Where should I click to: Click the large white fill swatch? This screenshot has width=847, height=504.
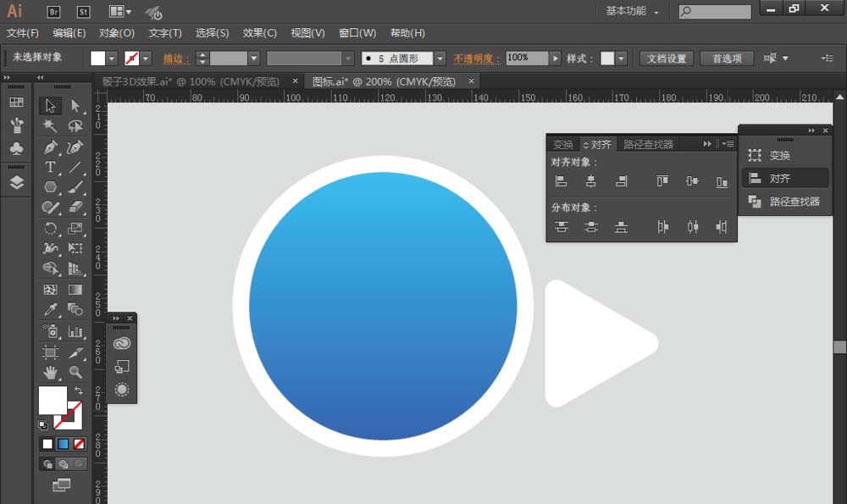(x=53, y=401)
